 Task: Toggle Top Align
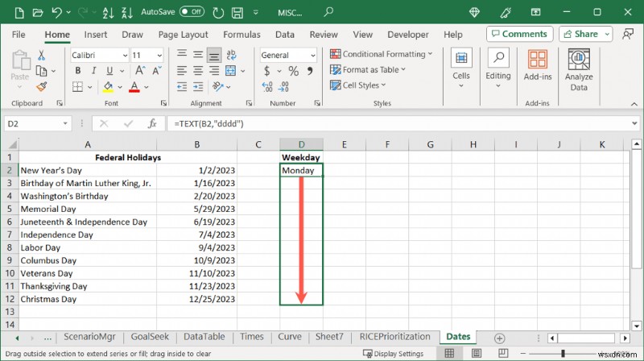[182, 54]
